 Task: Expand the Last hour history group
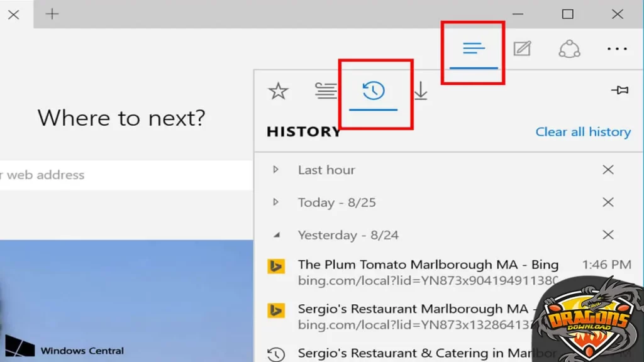point(275,170)
